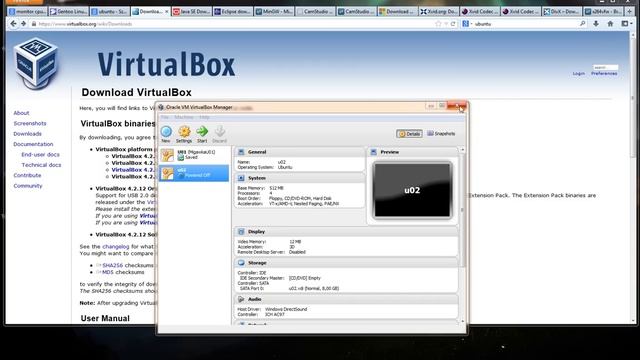Click the Audio section speaker icon
640x360 pixels.
[x=241, y=299]
